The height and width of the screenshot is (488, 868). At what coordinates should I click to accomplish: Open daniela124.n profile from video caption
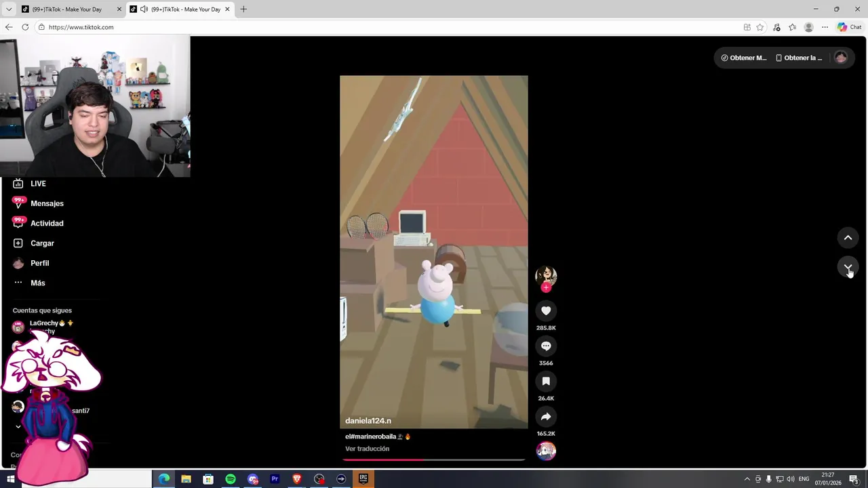click(368, 421)
